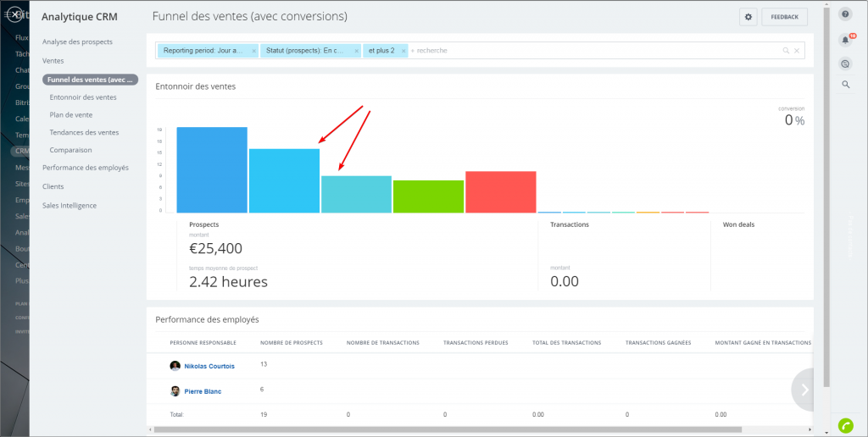
Task: Open the Tendances des ventes report
Action: point(84,132)
